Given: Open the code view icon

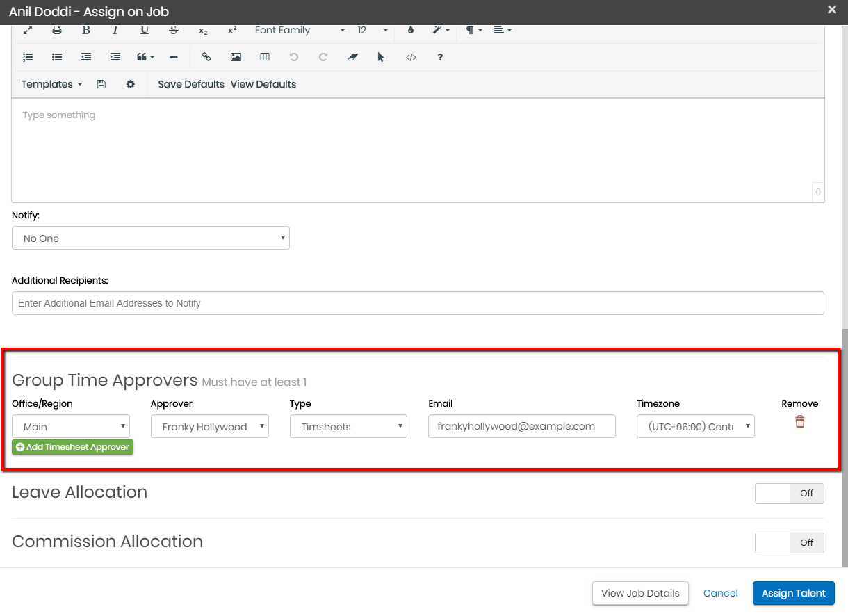Looking at the screenshot, I should (x=411, y=57).
